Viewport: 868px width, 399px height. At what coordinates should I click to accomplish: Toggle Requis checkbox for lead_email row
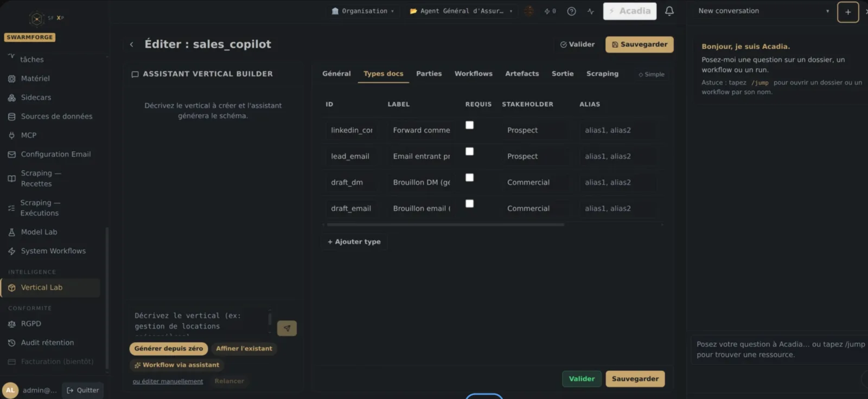click(x=470, y=151)
